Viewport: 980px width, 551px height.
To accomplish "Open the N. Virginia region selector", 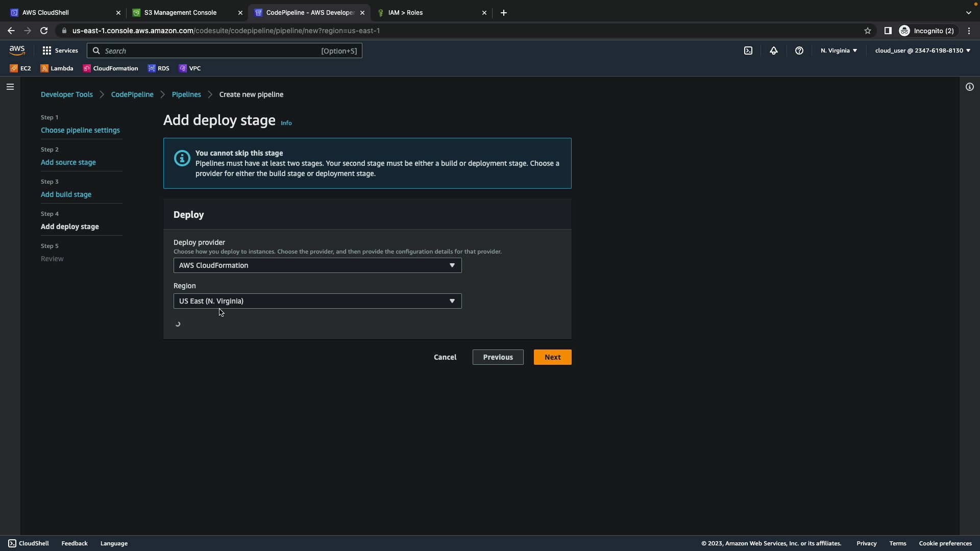I will 839,51.
